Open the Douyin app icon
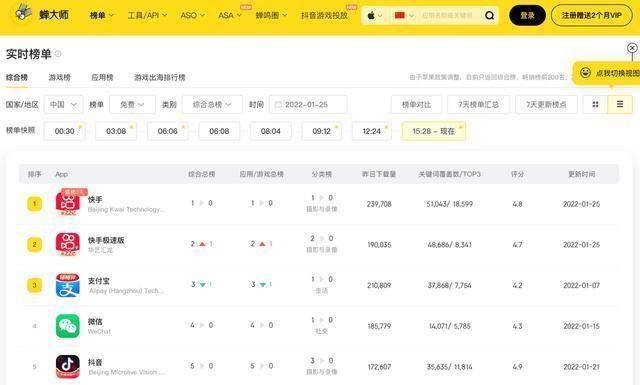640x385 pixels. pyautogui.click(x=67, y=366)
